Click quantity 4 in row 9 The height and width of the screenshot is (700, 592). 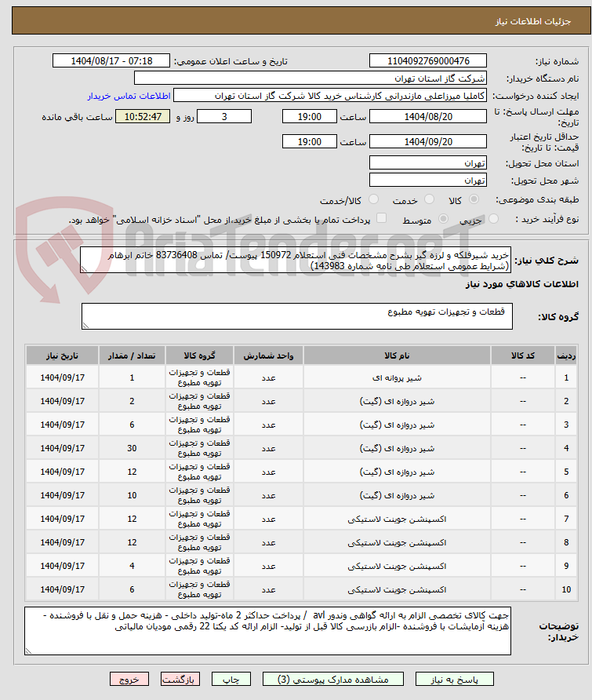click(132, 566)
